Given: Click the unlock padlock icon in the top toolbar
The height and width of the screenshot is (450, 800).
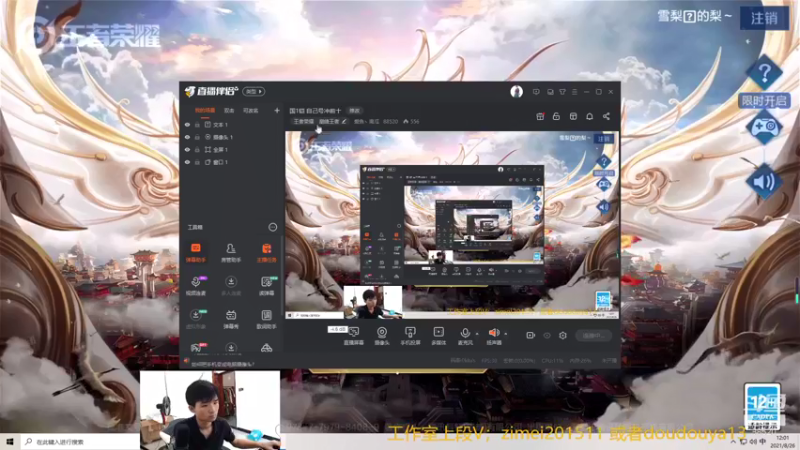Looking at the screenshot, I should point(556,116).
